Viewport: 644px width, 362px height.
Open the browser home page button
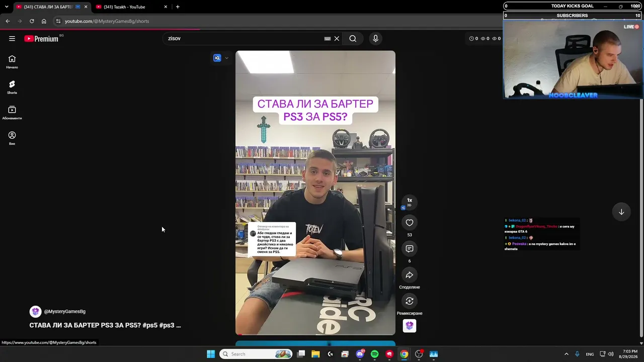(44, 21)
